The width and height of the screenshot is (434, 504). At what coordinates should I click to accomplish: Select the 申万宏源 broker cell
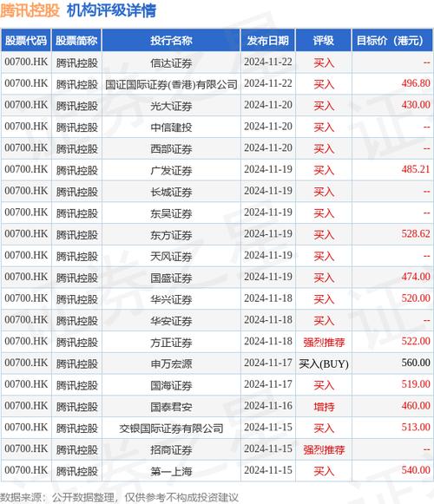pos(171,363)
